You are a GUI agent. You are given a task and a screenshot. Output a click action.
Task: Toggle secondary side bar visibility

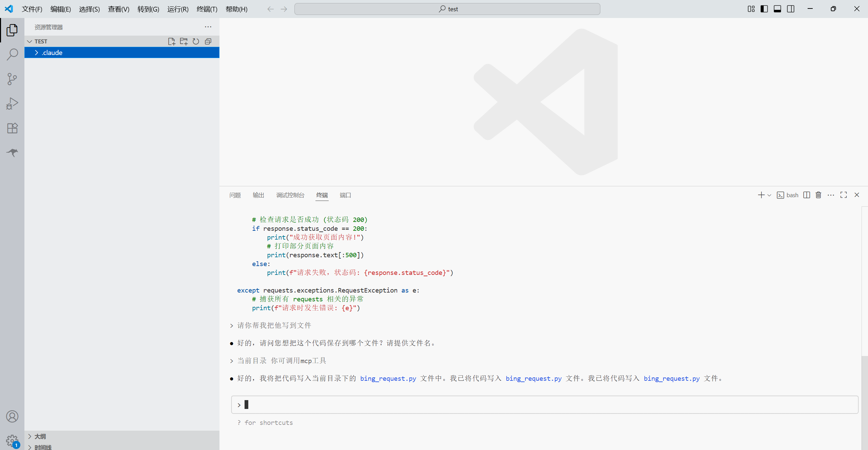pos(791,9)
